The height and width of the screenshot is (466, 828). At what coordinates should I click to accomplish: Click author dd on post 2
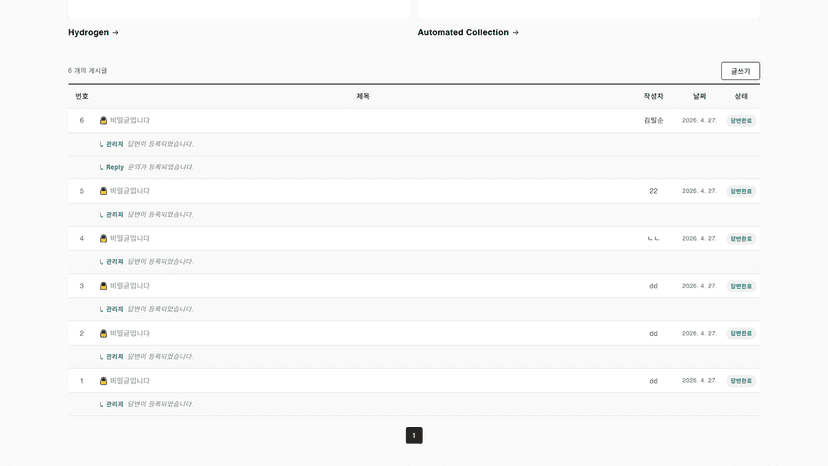click(x=653, y=334)
